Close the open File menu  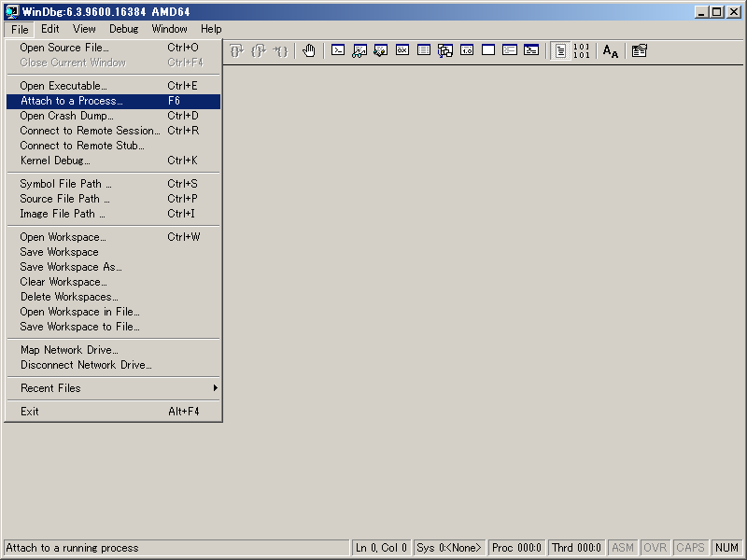point(20,30)
